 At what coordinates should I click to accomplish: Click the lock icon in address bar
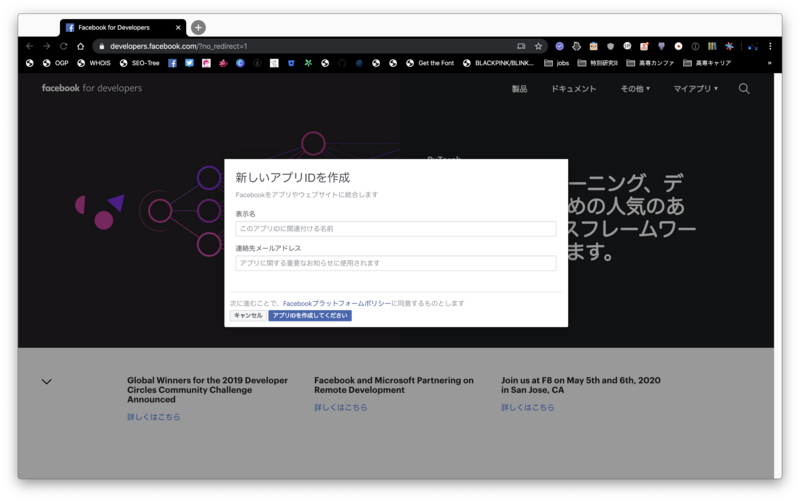coord(102,46)
